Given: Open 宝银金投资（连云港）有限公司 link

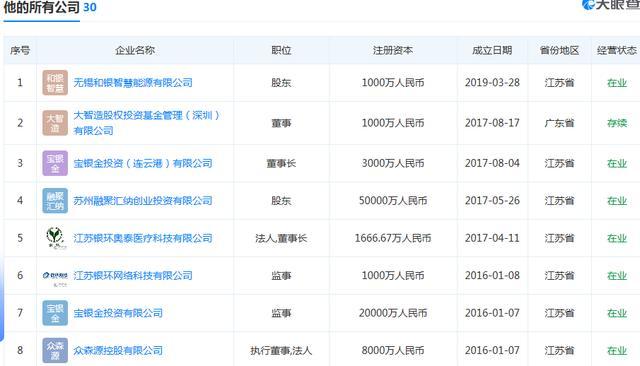Looking at the screenshot, I should click(x=143, y=163).
